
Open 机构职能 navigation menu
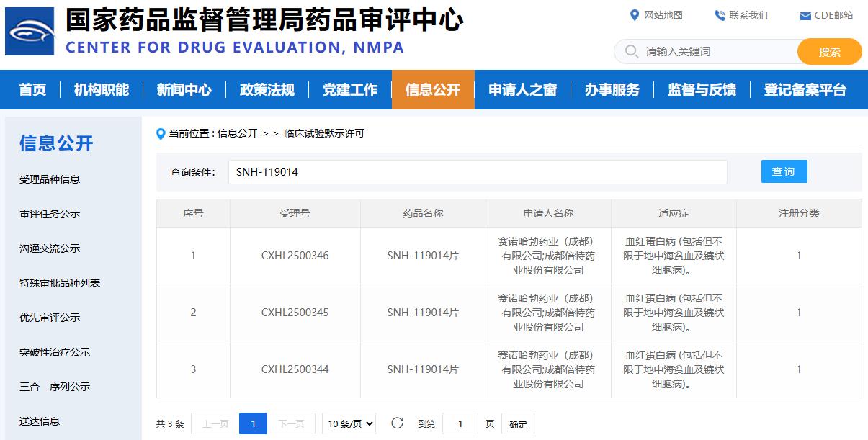point(102,90)
